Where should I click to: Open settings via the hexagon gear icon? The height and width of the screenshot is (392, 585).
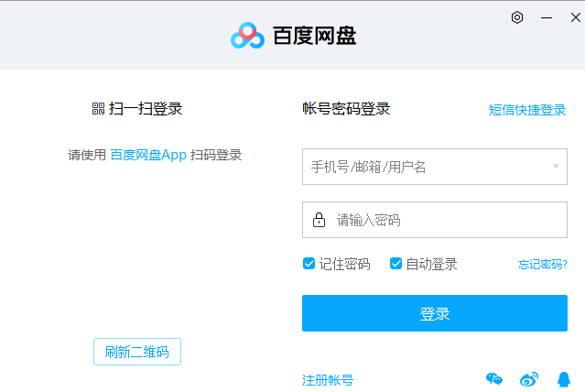[517, 17]
